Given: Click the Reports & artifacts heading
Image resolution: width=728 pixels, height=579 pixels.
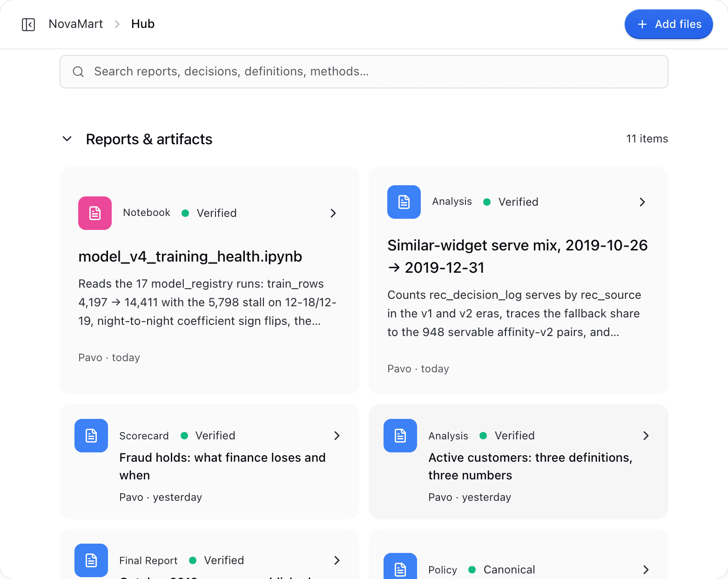Looking at the screenshot, I should pyautogui.click(x=149, y=139).
